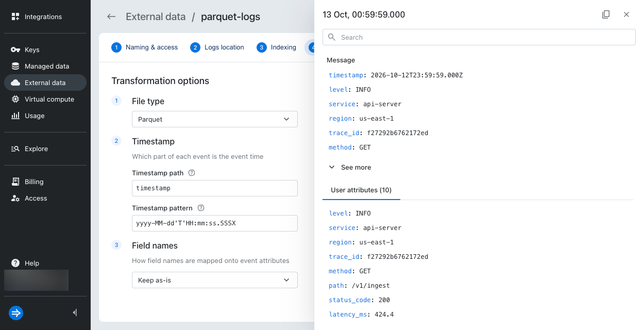Go back with the left arrow
644x330 pixels.
pos(111,16)
